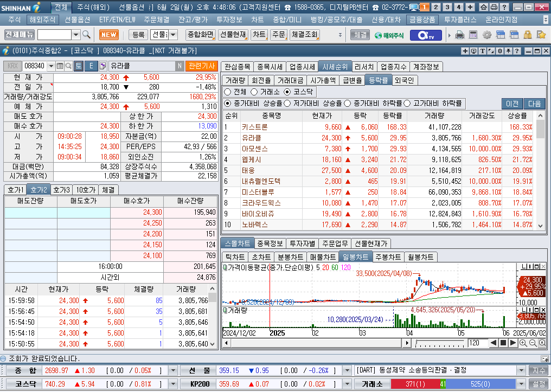Adjust the chart bar count slider

coord(440,343)
